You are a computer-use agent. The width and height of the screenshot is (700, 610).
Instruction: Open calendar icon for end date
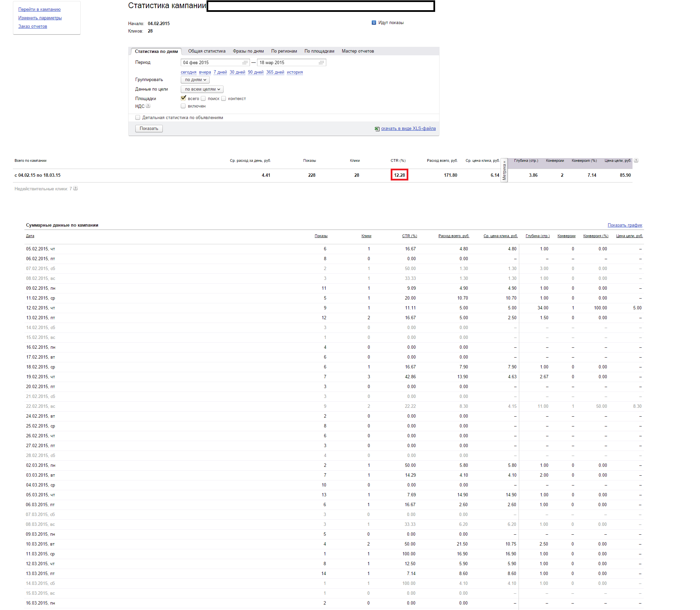[x=321, y=63]
